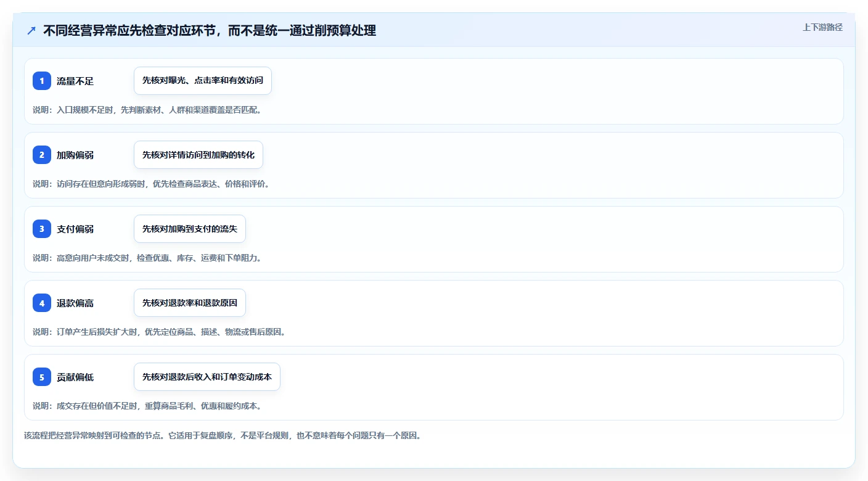This screenshot has width=868, height=481.
Task: Click the note starting 说明：高意向用户未成交时
Action: [x=147, y=258]
